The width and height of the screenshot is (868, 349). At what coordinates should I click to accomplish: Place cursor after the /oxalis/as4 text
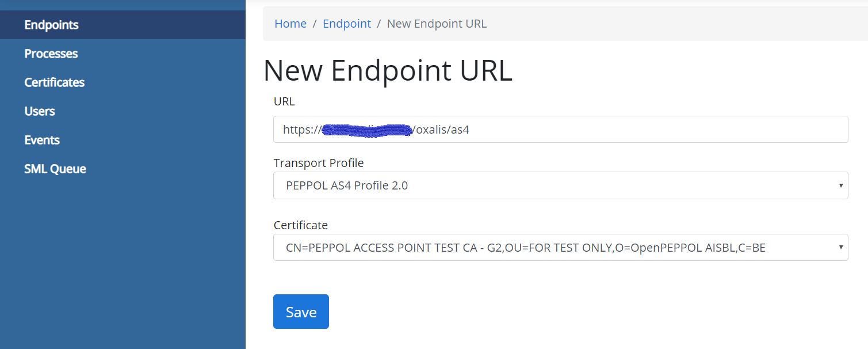[x=471, y=130]
